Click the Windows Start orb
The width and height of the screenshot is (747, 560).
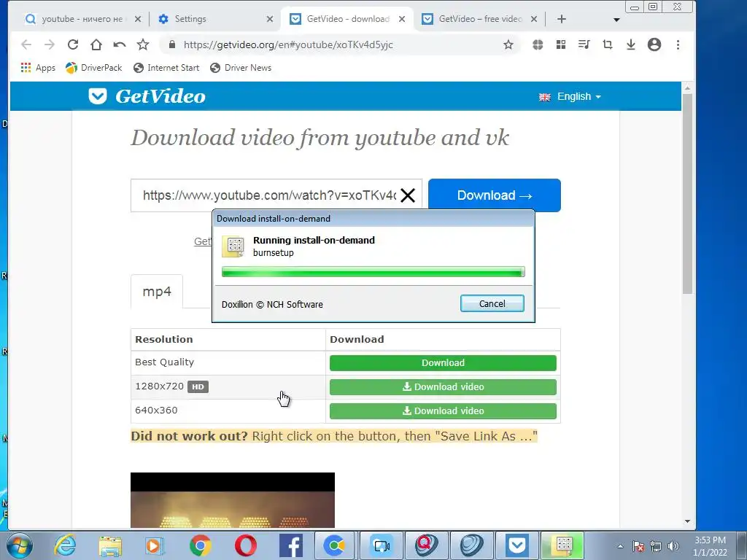pyautogui.click(x=20, y=545)
